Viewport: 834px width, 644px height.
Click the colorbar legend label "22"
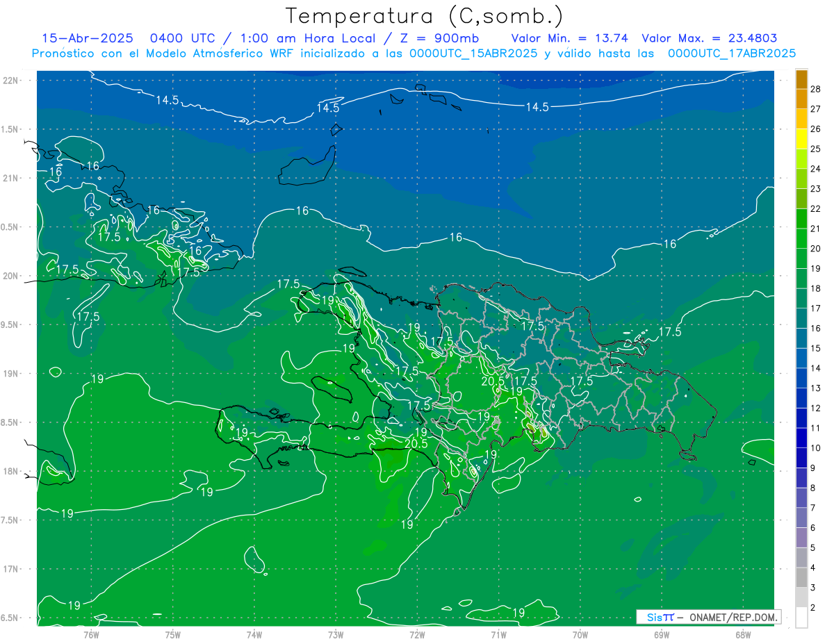(x=816, y=208)
